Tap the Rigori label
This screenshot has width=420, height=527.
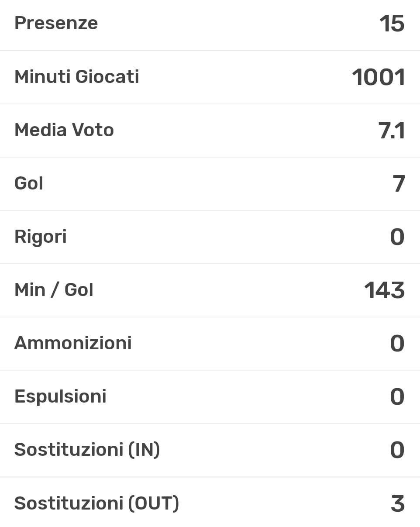(40, 237)
